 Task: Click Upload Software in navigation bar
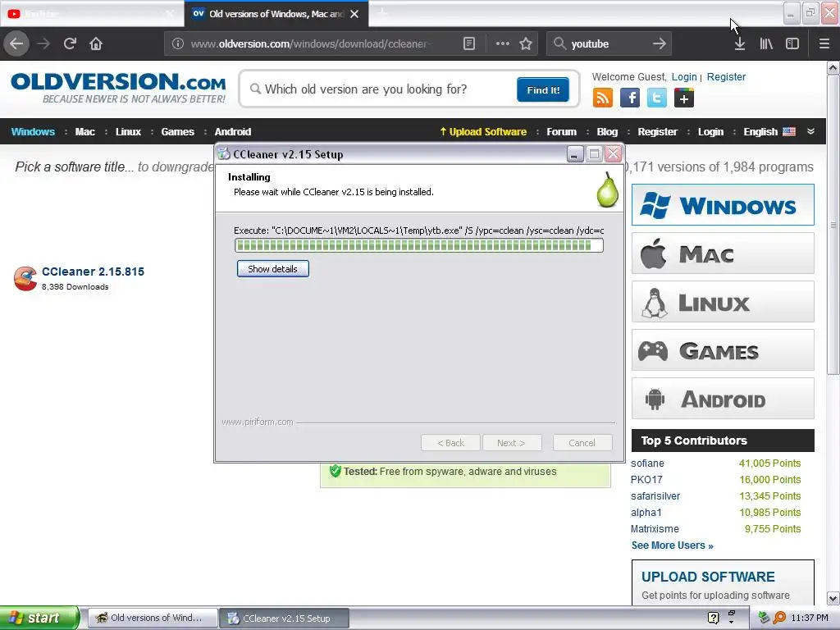[x=483, y=132]
